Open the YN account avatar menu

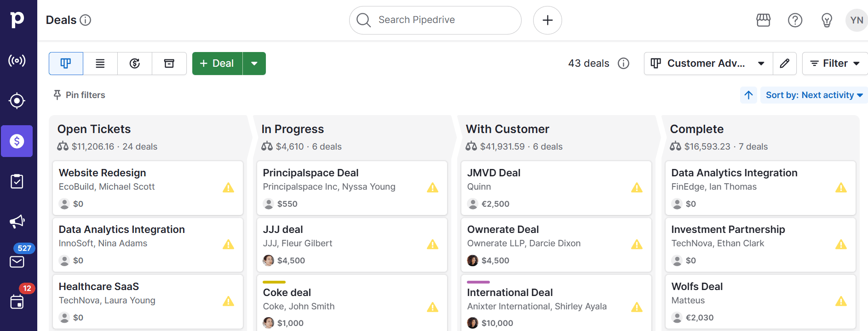coord(857,20)
